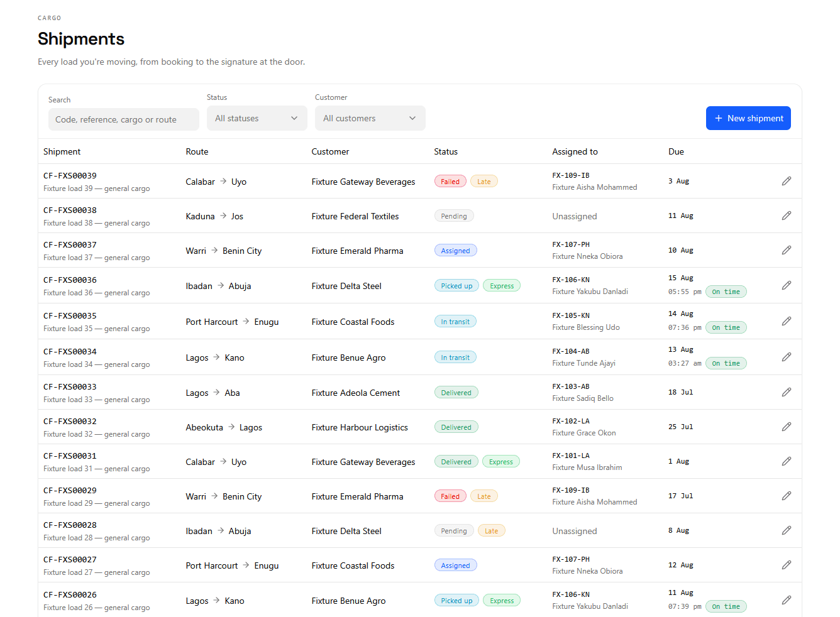Click Assigned badge on CF-FXS00037 row
The width and height of the screenshot is (840, 617).
tap(456, 251)
